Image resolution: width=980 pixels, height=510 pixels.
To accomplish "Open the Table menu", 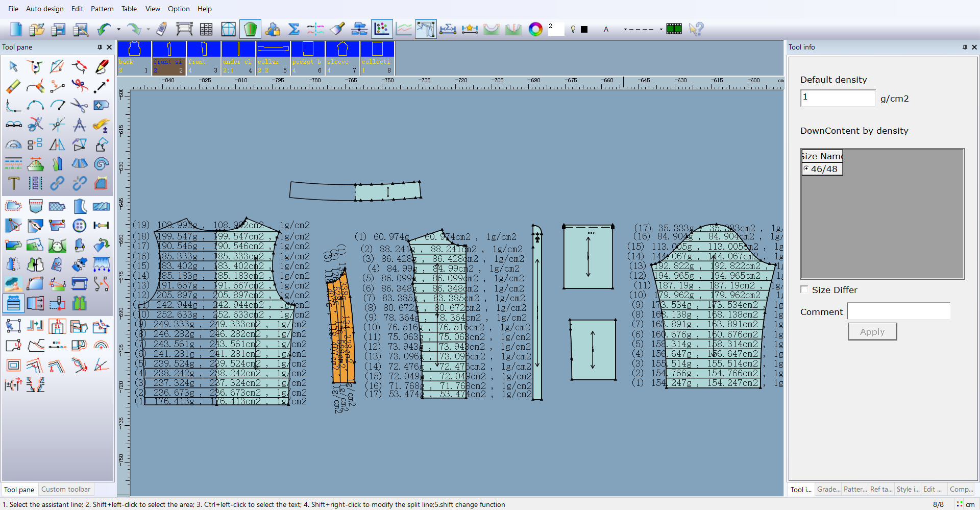I will coord(129,9).
